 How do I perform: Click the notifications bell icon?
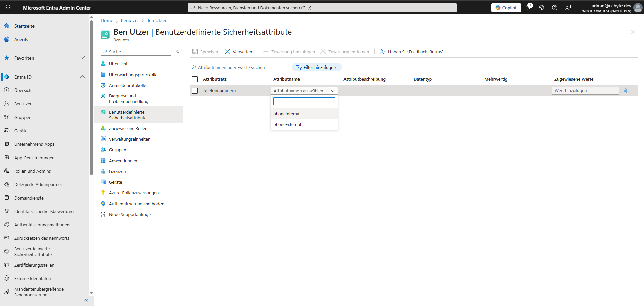point(528,8)
